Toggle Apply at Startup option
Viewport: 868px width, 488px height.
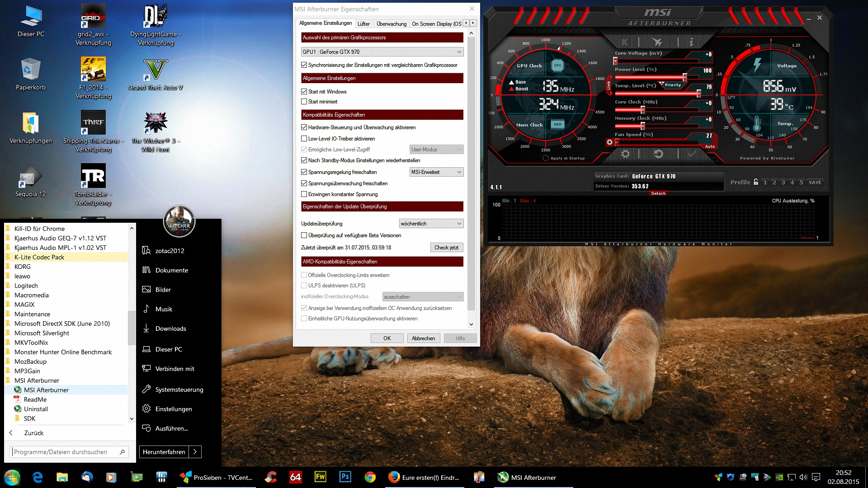pyautogui.click(x=546, y=158)
